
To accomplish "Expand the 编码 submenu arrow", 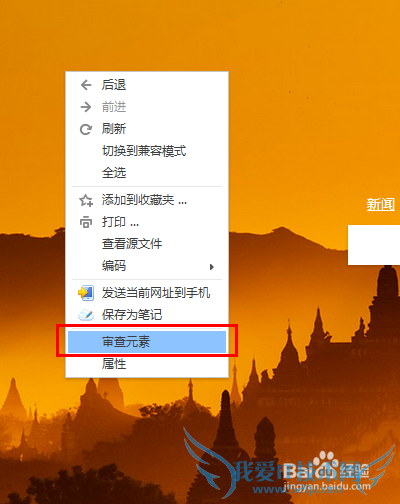I will [x=211, y=267].
